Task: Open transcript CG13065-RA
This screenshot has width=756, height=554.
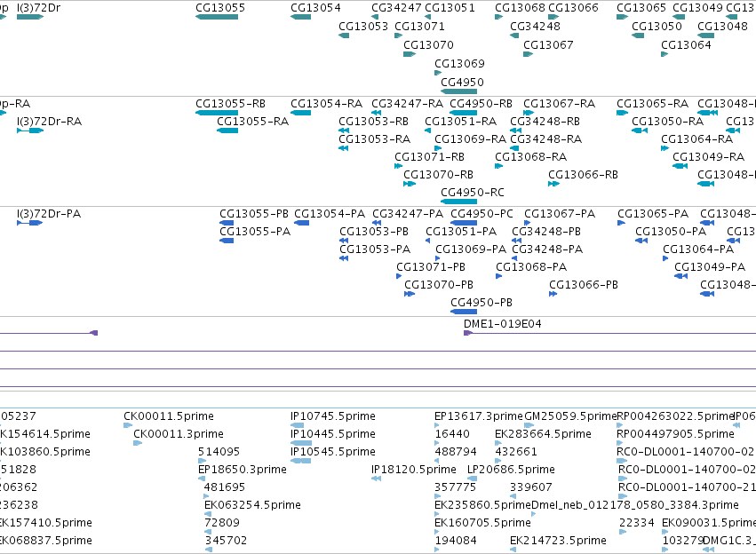Action: 652,104
